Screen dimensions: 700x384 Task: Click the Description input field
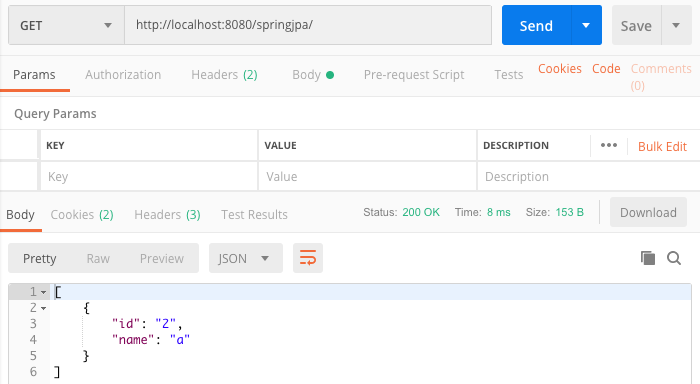pyautogui.click(x=588, y=176)
